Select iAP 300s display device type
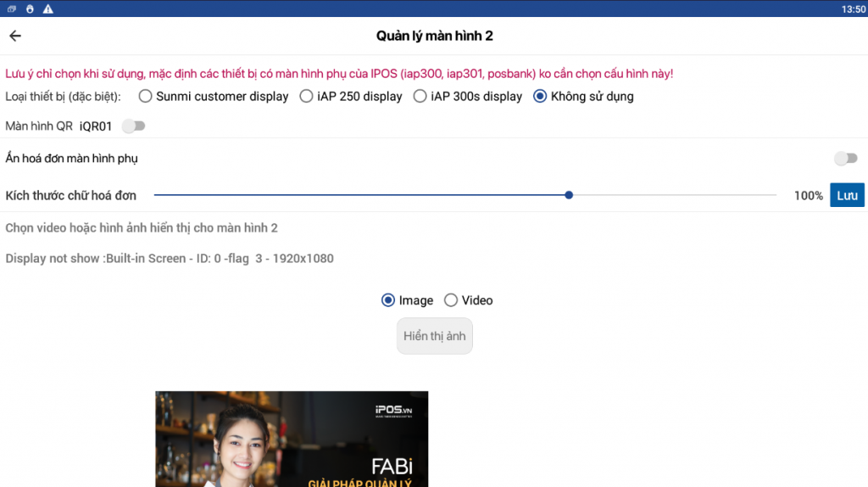The width and height of the screenshot is (868, 487). (x=420, y=97)
